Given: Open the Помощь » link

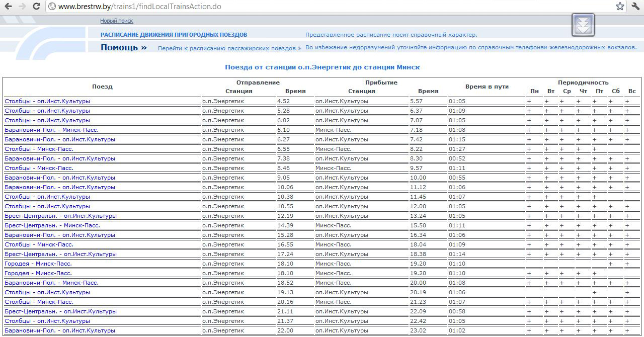Looking at the screenshot, I should 124,47.
